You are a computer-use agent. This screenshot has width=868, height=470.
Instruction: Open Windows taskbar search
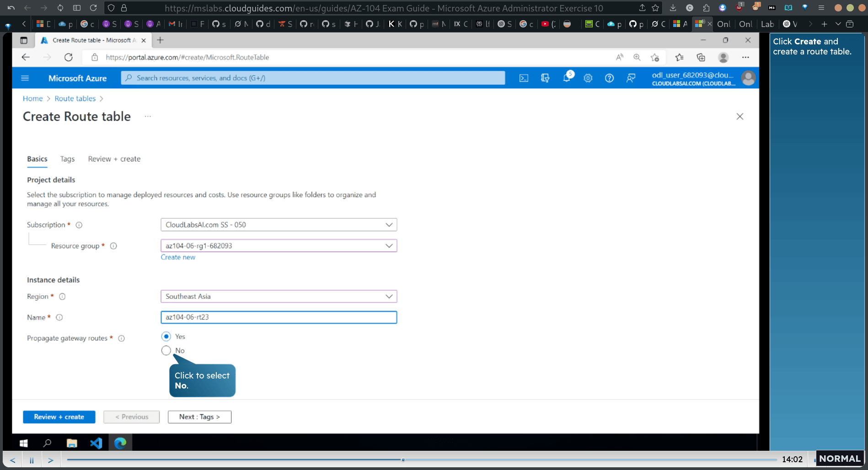(x=47, y=443)
